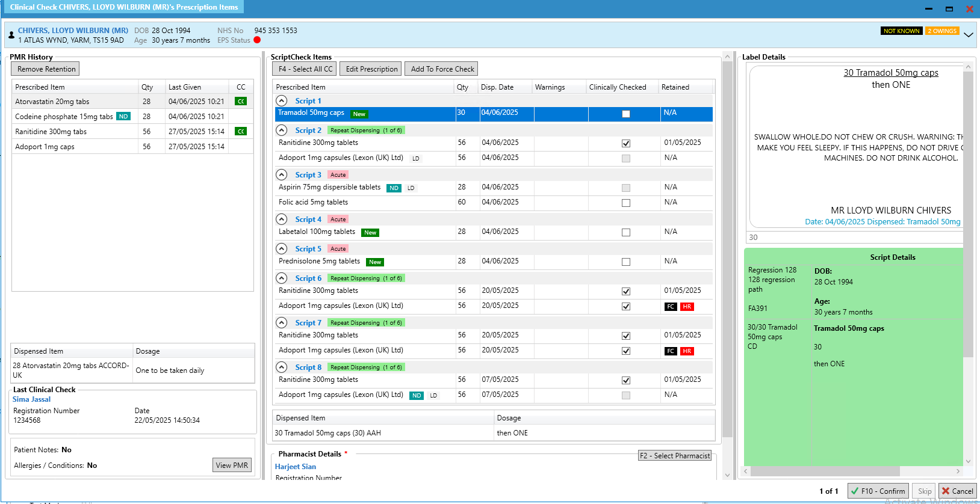Click the Acute tag on Script 4
The image size is (980, 504).
tap(338, 220)
